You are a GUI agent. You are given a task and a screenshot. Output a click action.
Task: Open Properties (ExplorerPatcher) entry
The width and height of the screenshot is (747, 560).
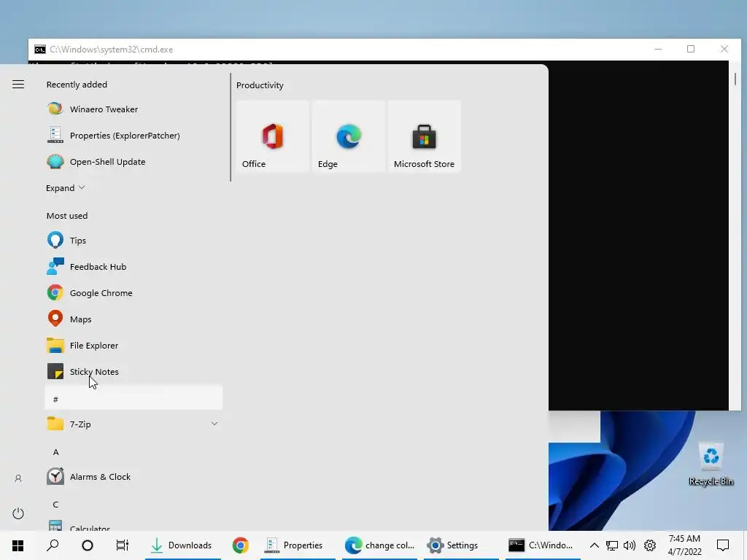point(133,135)
